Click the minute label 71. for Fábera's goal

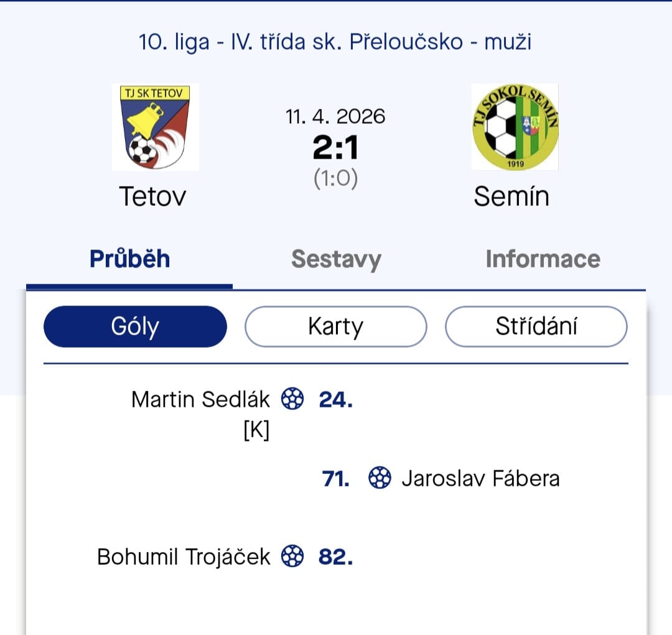click(x=334, y=478)
